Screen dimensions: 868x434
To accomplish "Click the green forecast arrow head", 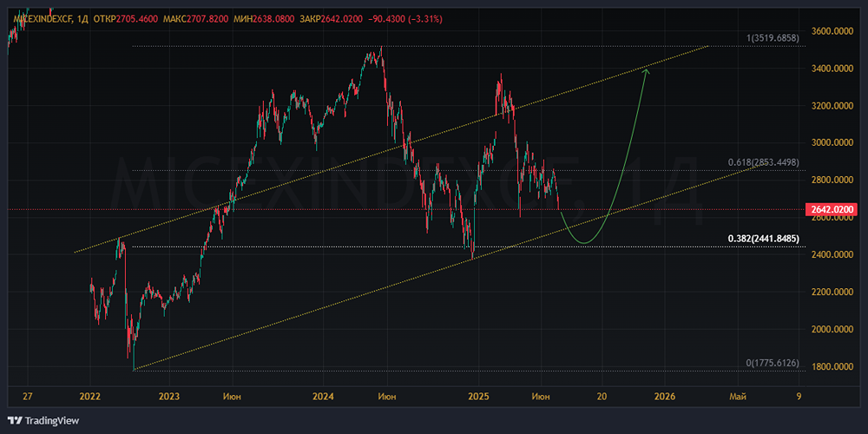I will point(646,71).
